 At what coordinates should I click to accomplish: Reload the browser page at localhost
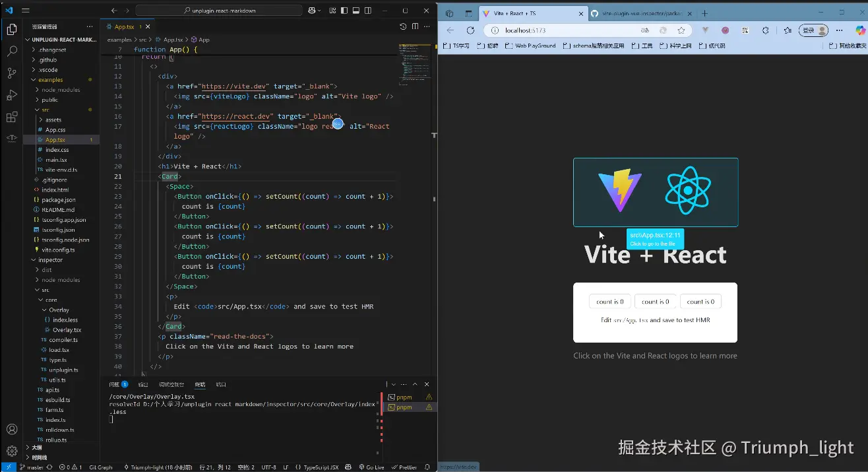tap(470, 30)
